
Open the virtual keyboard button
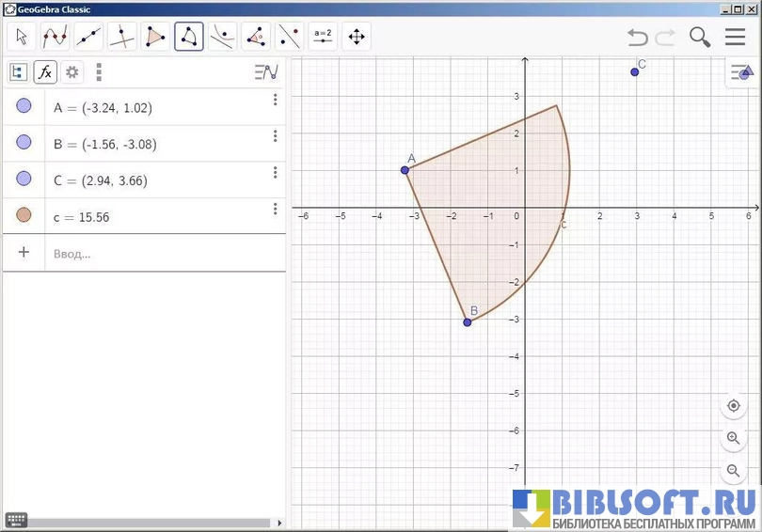tap(16, 521)
